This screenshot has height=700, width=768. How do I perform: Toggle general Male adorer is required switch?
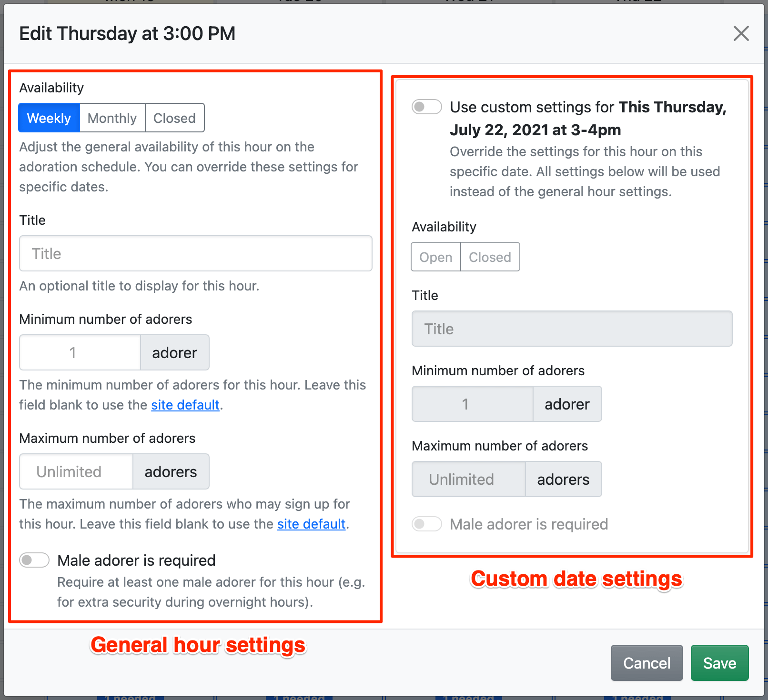click(x=34, y=560)
